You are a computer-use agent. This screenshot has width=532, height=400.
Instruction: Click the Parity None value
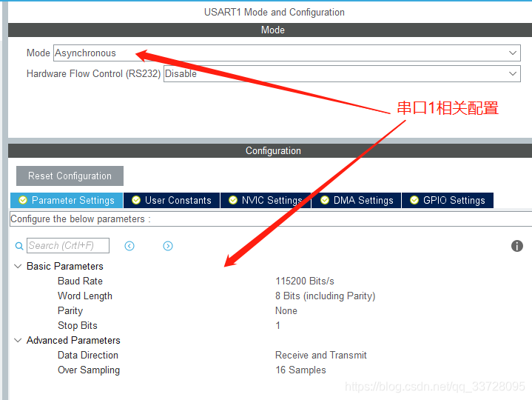click(x=286, y=310)
